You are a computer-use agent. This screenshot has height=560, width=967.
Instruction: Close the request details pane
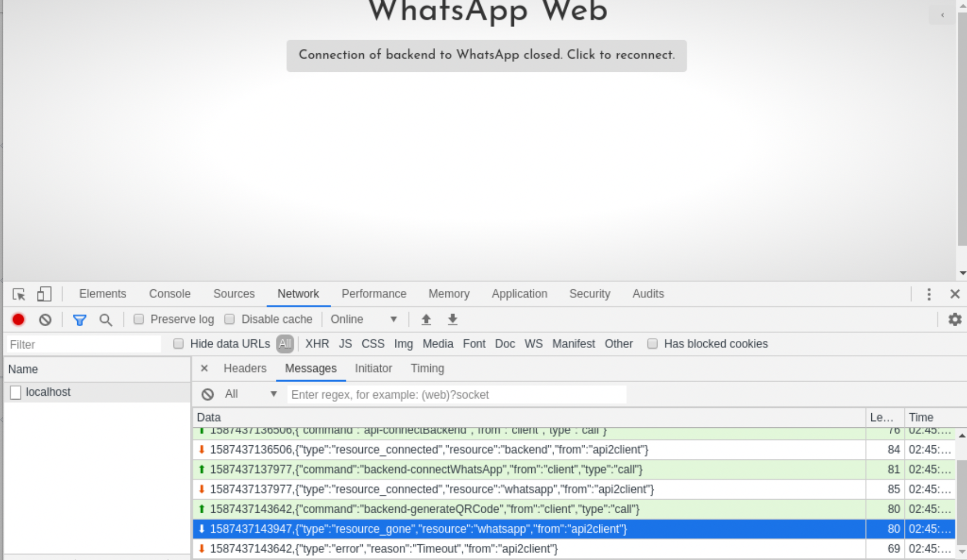click(204, 369)
